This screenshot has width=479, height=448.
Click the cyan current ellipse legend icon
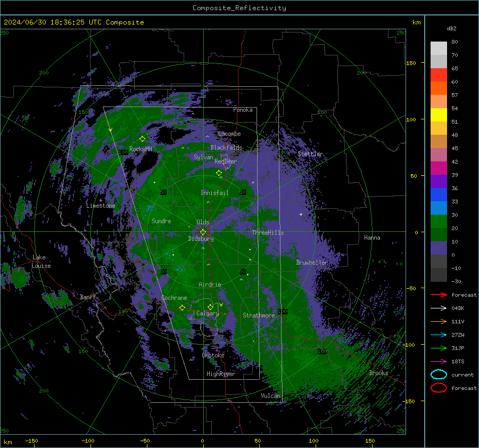[439, 374]
